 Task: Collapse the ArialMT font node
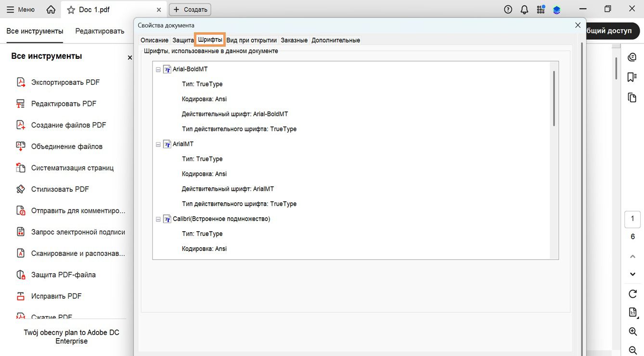point(158,144)
